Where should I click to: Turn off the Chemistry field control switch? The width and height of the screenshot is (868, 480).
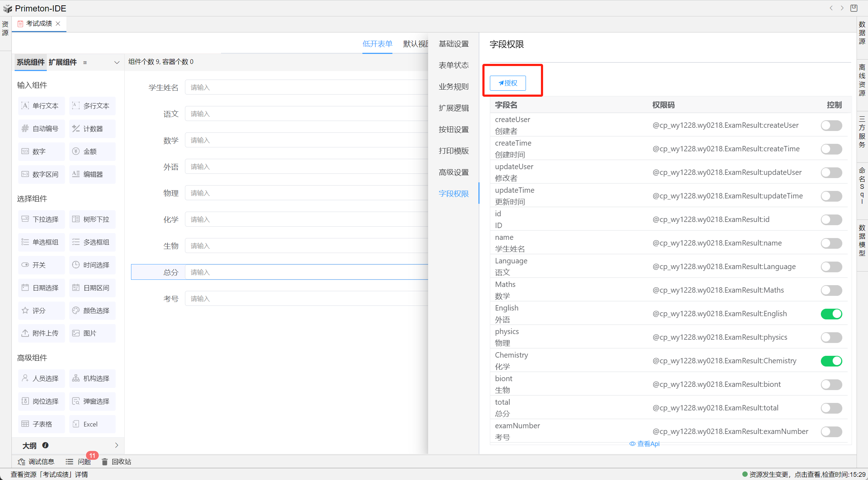pyautogui.click(x=831, y=361)
